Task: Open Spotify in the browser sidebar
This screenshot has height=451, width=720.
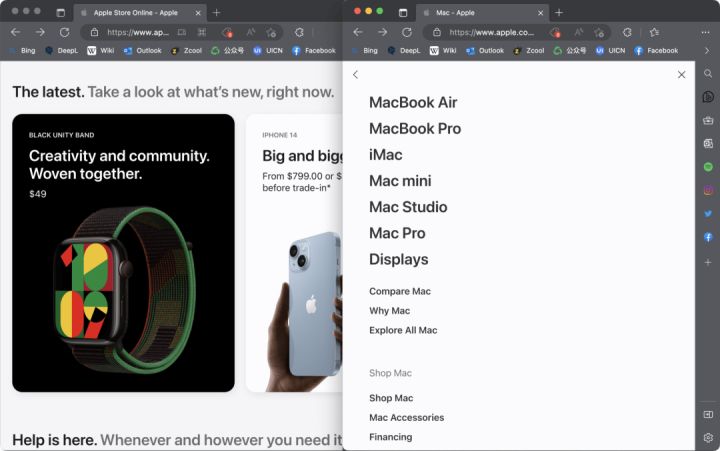Action: coord(708,167)
